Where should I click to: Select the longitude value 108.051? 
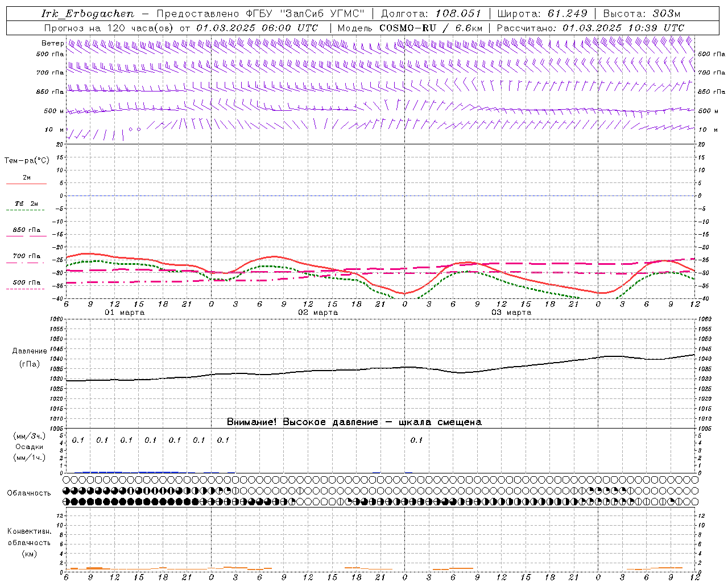pos(458,14)
